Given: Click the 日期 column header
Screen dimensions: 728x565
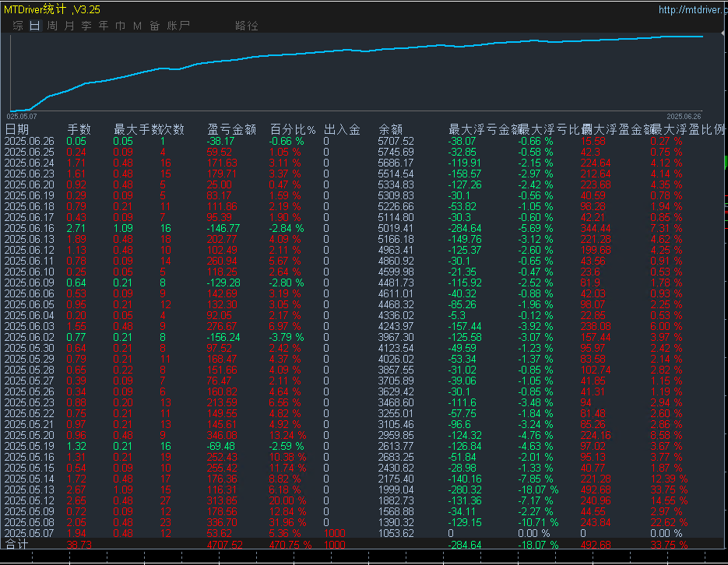Looking at the screenshot, I should point(16,129).
